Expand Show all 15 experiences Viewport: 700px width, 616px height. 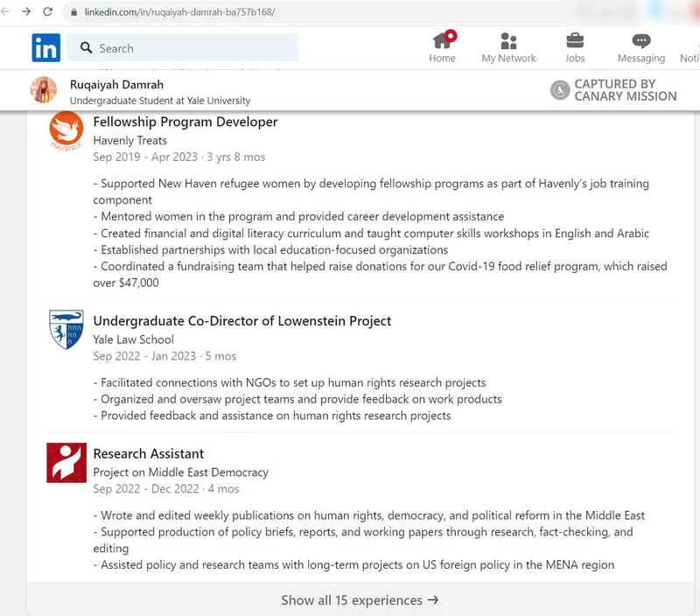point(360,600)
